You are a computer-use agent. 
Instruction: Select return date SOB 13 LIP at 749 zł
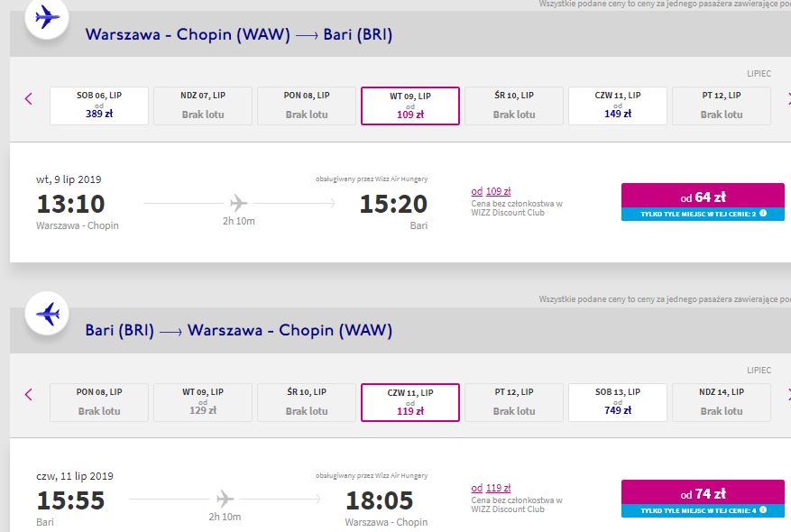(618, 402)
